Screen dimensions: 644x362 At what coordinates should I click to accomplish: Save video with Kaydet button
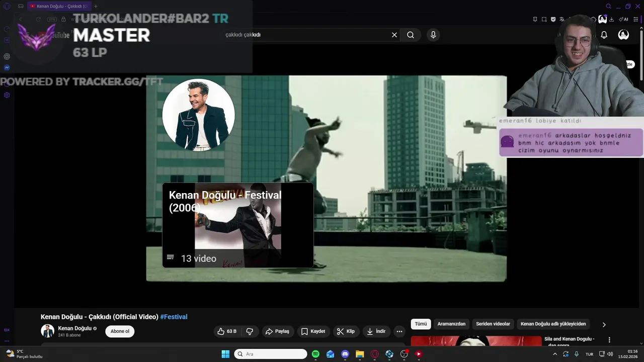pyautogui.click(x=313, y=331)
